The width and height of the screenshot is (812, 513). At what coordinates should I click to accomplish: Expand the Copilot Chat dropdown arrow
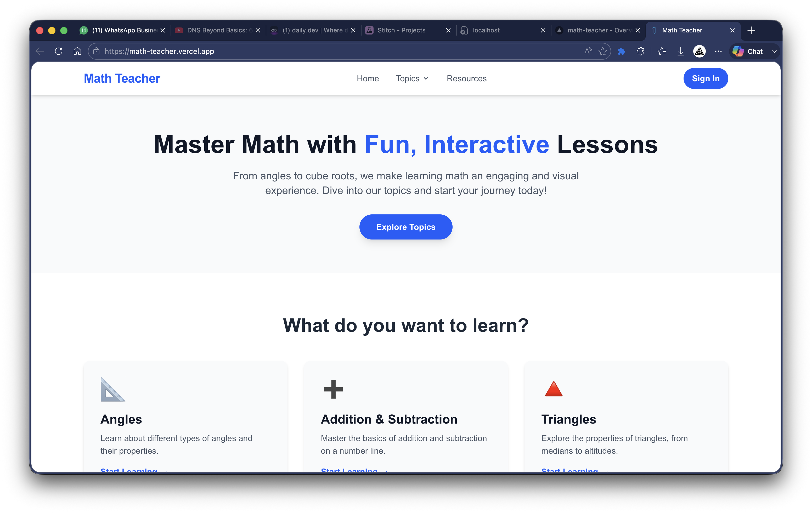click(774, 52)
